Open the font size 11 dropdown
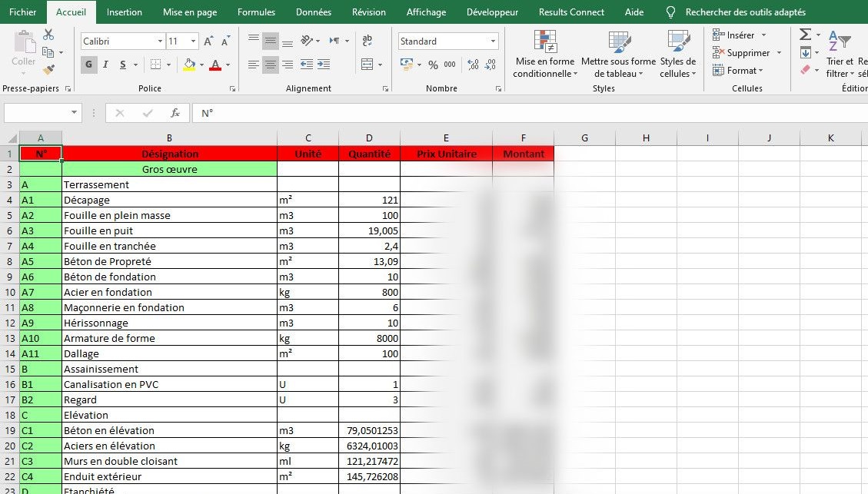868x494 pixels. (x=193, y=41)
